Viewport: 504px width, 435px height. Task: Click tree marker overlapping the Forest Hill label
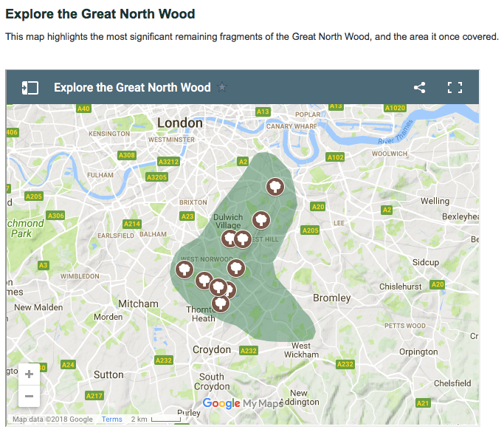click(x=244, y=239)
